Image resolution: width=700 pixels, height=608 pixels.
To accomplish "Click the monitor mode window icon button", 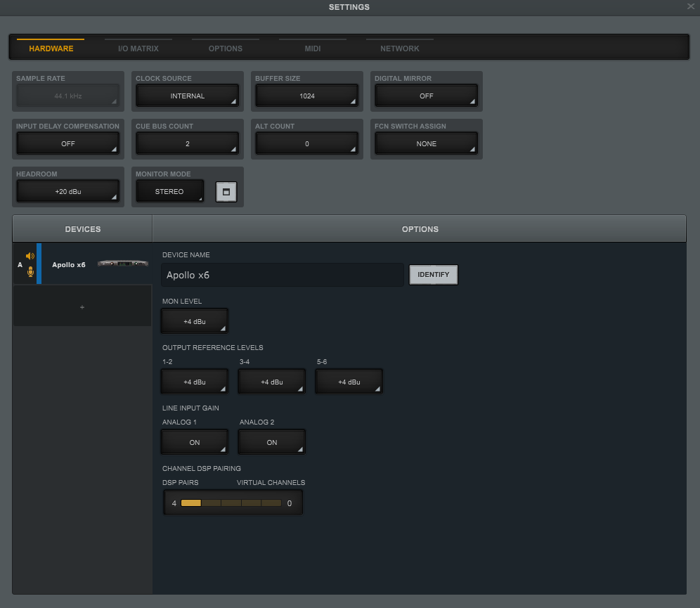I will pos(226,191).
